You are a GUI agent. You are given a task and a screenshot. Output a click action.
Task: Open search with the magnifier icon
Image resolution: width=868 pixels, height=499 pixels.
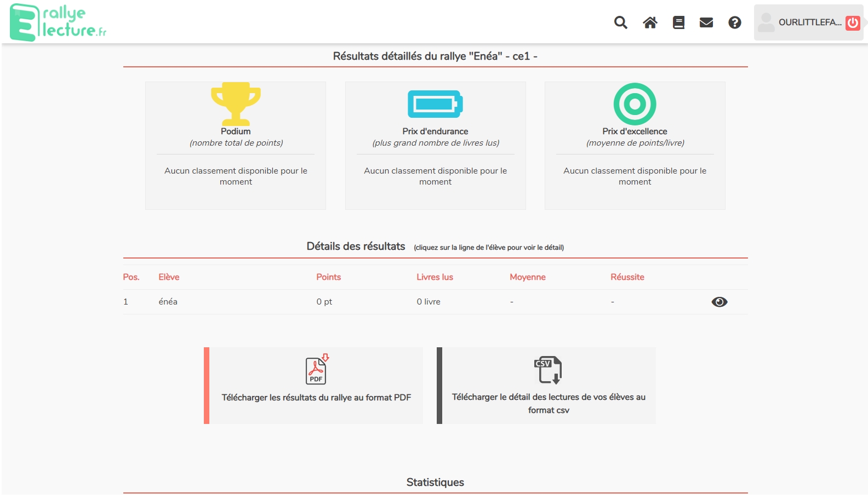[620, 22]
